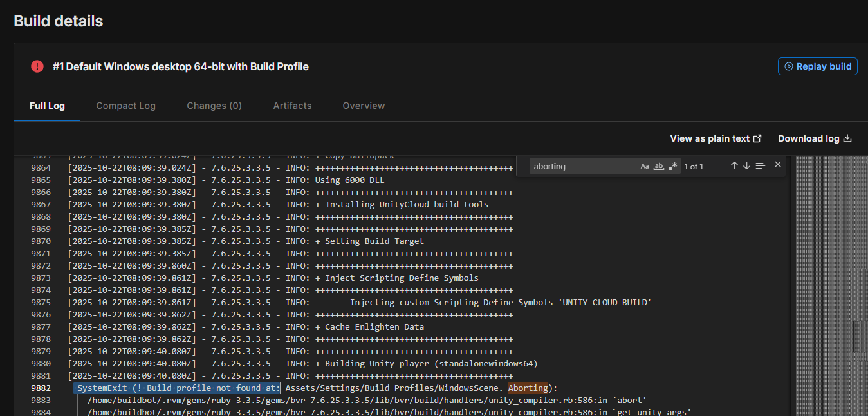
Task: Open the Overview tab
Action: click(364, 106)
